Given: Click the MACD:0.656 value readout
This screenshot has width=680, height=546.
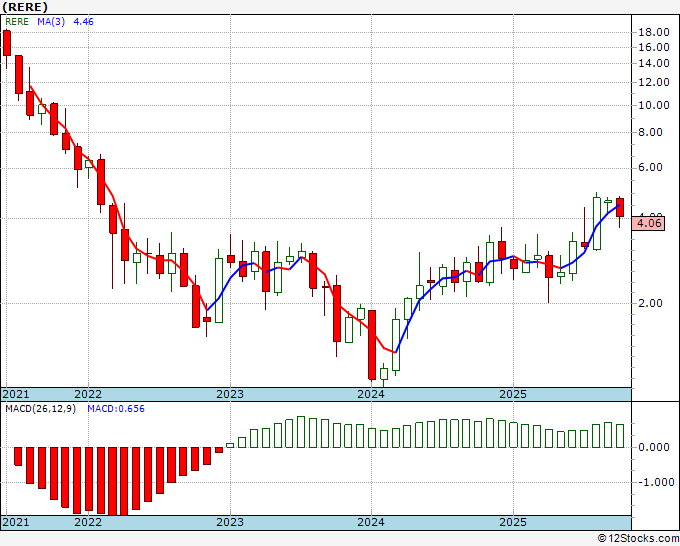Looking at the screenshot, I should [116, 409].
